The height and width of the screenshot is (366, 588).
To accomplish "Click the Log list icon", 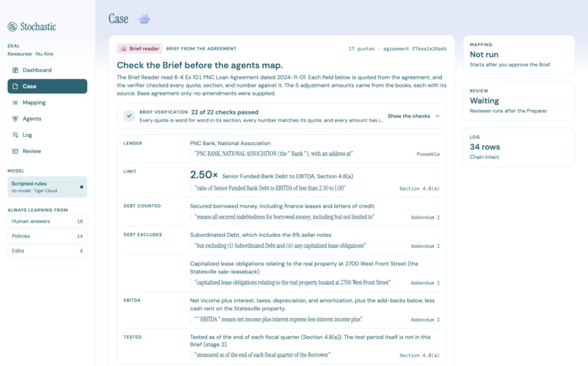I will [x=15, y=135].
